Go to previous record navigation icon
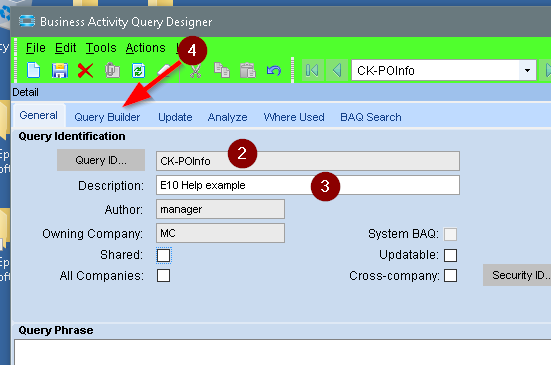 tap(337, 71)
